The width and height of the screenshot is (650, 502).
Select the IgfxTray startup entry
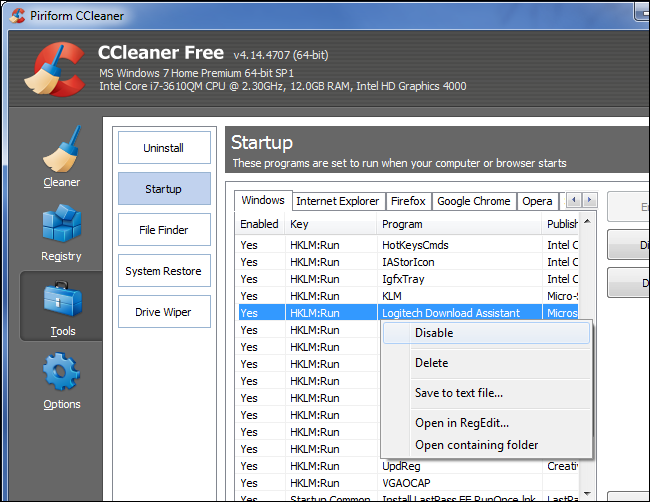(408, 279)
